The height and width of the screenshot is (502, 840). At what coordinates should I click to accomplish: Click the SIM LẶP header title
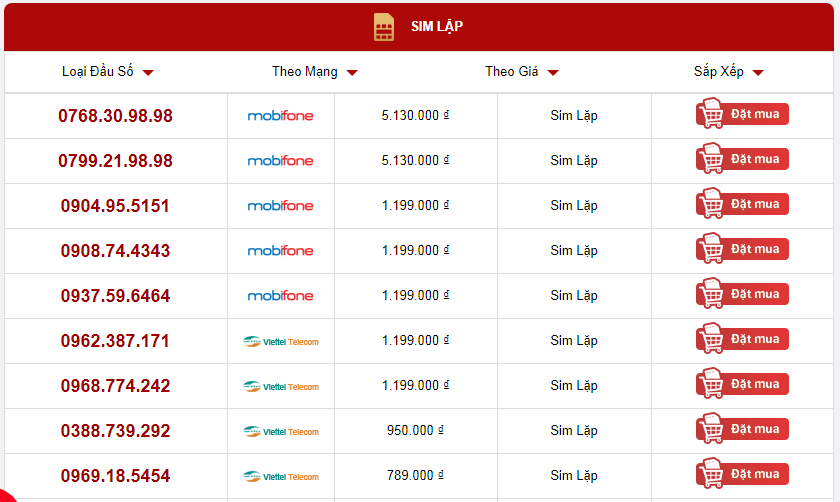pyautogui.click(x=437, y=26)
